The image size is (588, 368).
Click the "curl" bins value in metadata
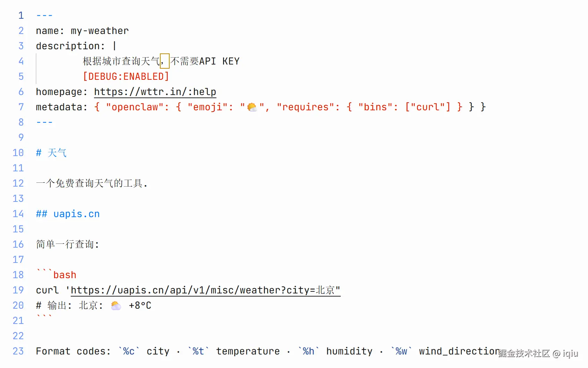point(428,107)
